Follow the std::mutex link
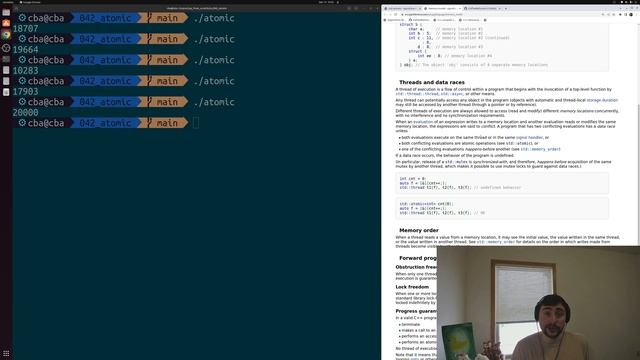Screen dimensions: 640x360 coord(456,162)
